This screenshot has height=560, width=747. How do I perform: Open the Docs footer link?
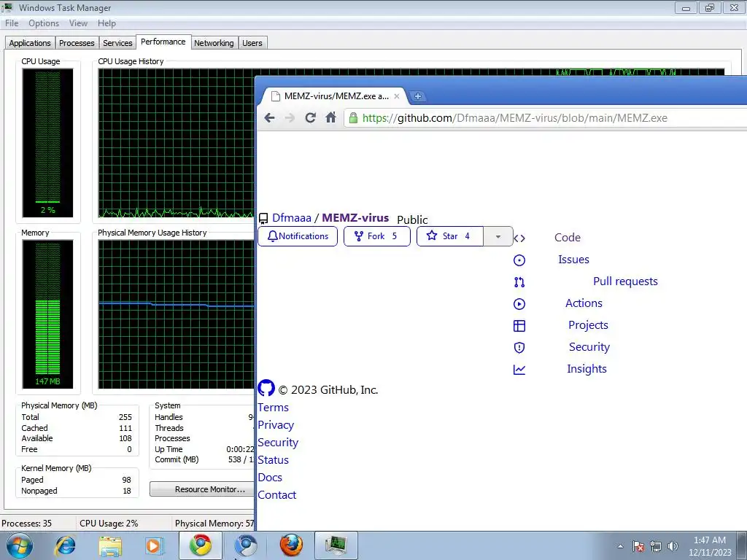(270, 478)
